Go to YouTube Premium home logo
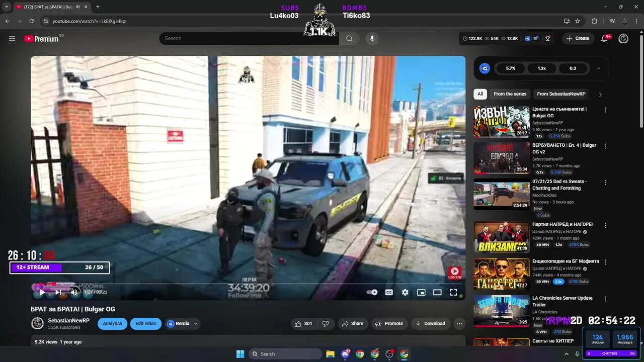This screenshot has height=362, width=644. click(x=42, y=39)
